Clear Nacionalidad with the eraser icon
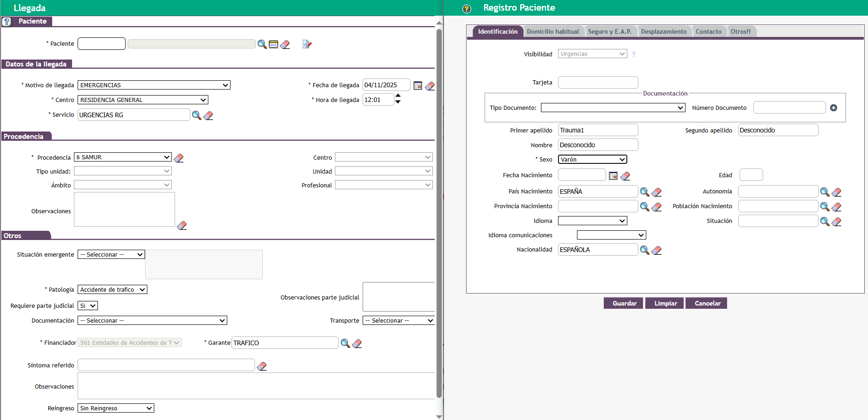This screenshot has width=868, height=420. 656,250
